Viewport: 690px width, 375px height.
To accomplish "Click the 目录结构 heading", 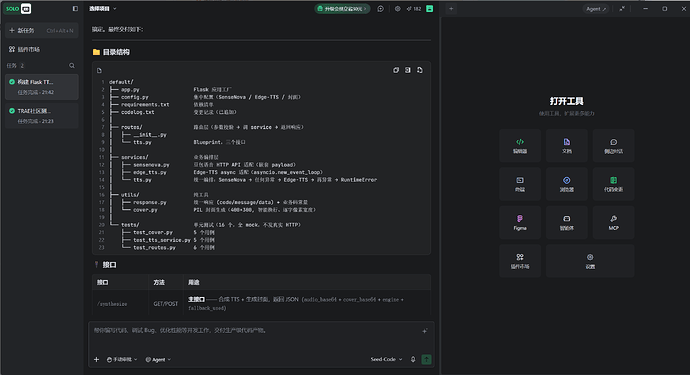I will tap(116, 52).
